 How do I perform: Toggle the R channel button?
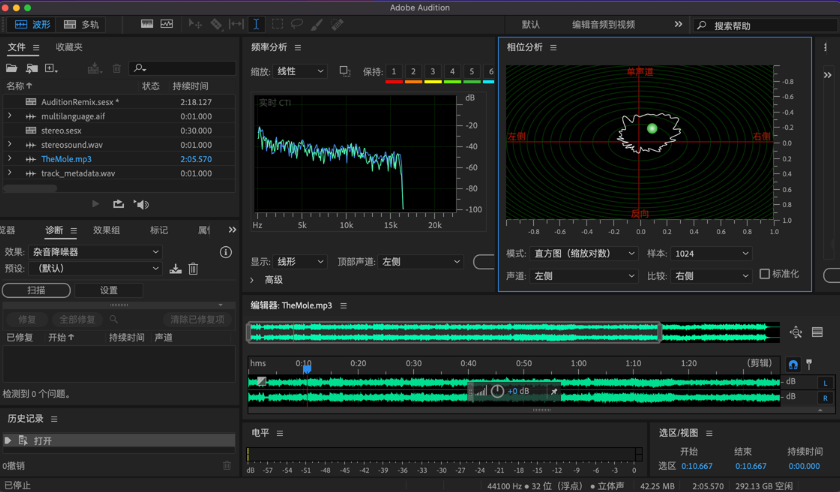pyautogui.click(x=826, y=398)
